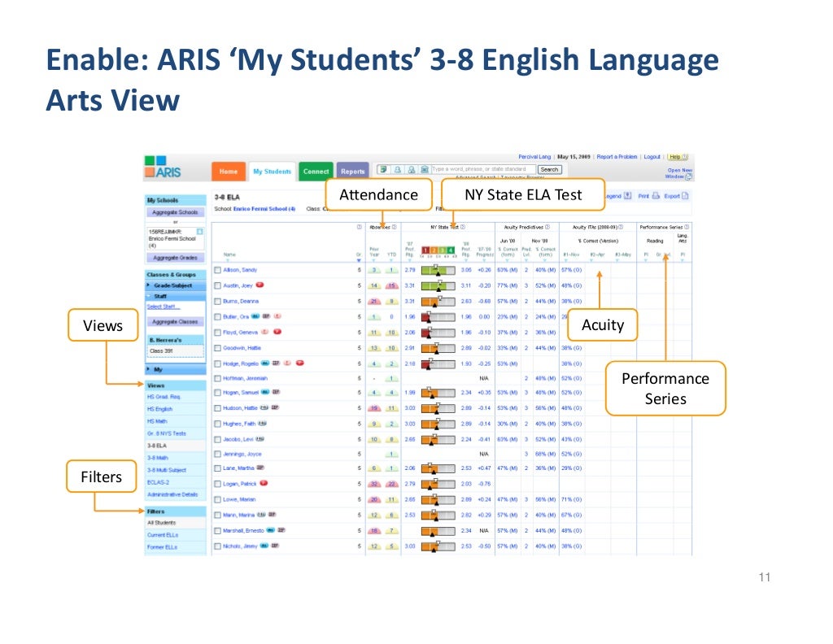Open the school selector arrow beside Enrico Fermi
Image resolution: width=833 pixels, height=644 pixels.
[200, 232]
